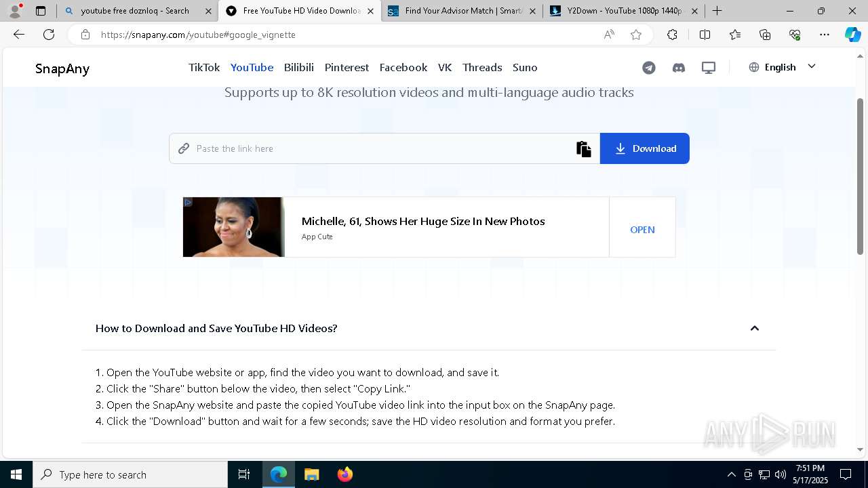Screen dimensions: 868x488
Task: Launch Firefox from taskbar
Action: [x=345, y=474]
